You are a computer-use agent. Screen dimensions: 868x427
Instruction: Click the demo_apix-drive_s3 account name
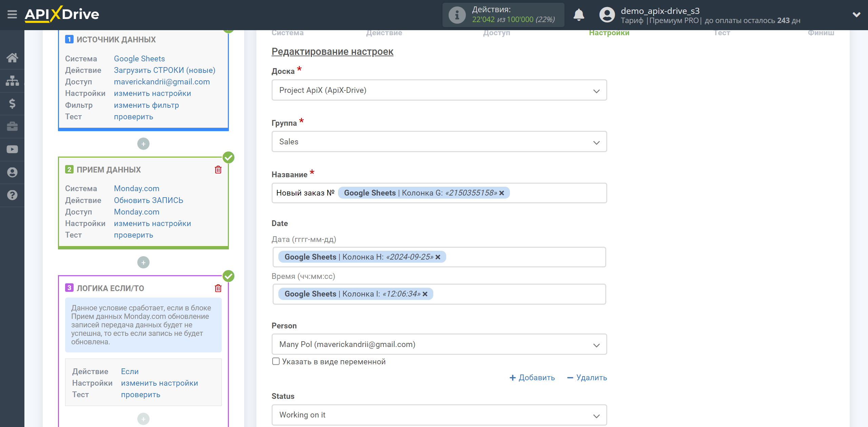660,11
